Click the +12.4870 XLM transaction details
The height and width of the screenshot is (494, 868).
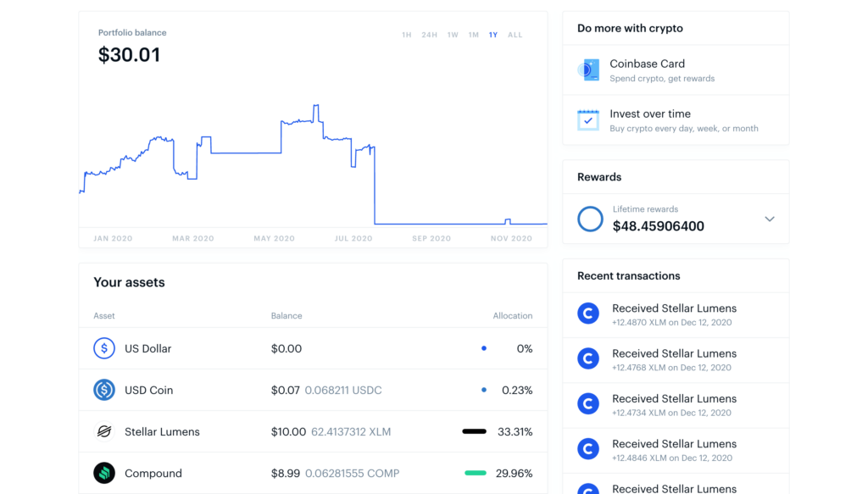click(x=671, y=323)
